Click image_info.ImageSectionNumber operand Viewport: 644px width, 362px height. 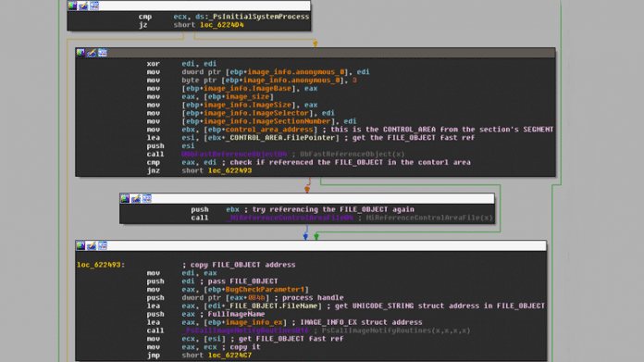267,121
